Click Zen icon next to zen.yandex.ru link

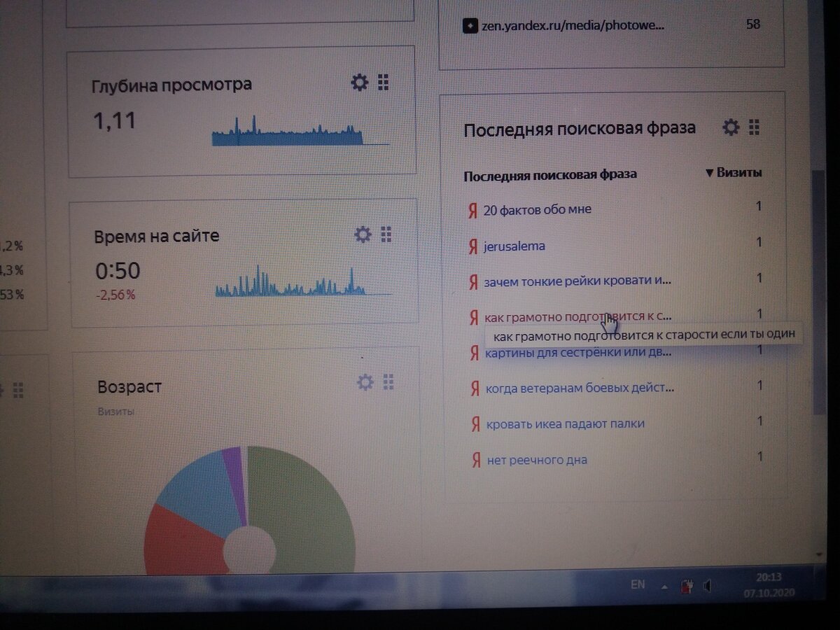[470, 26]
